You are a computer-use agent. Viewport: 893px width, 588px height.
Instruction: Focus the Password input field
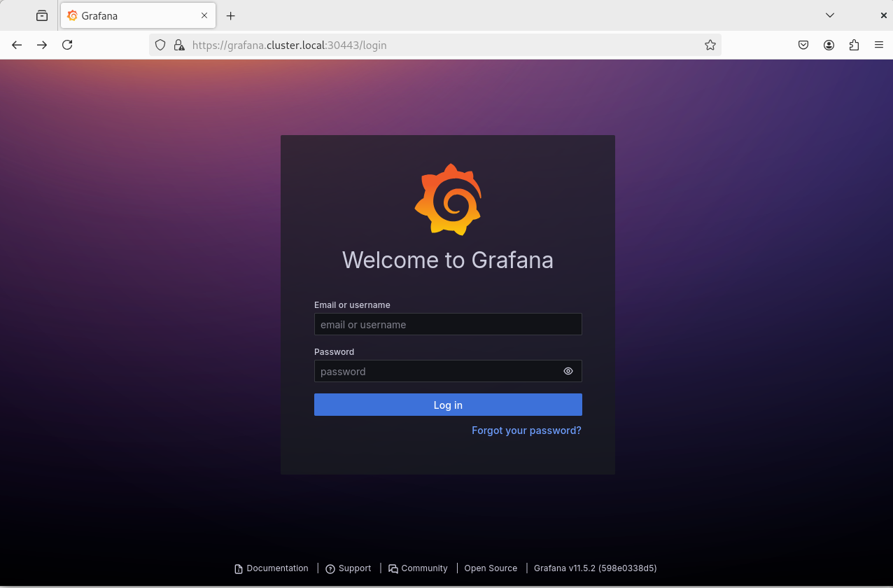[437, 371]
